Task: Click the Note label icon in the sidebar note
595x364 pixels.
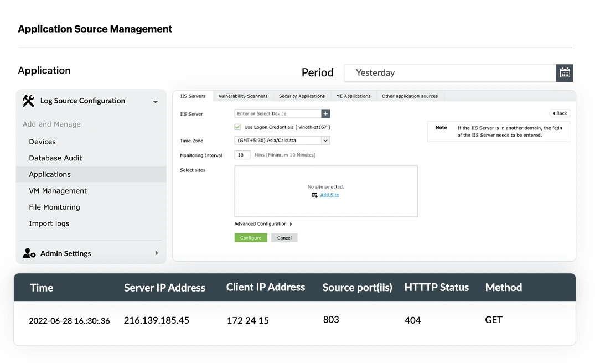Action: [441, 127]
